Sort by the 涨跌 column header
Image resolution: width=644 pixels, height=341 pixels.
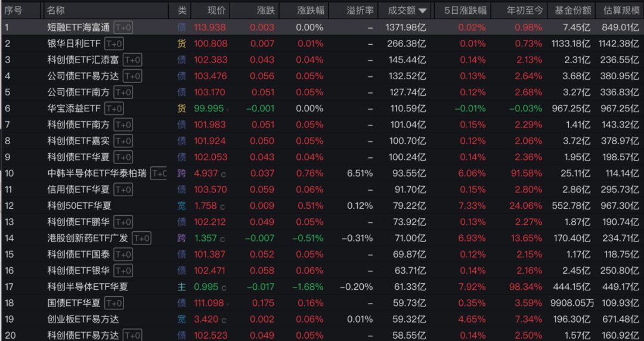[266, 11]
